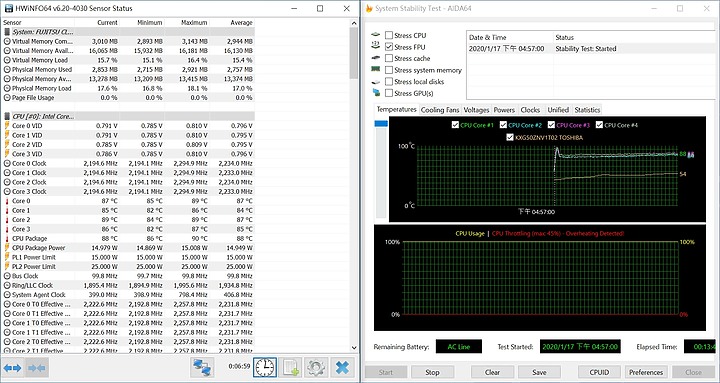
Task: Select the Ring/LLC Clock sensor row
Action: 128,285
